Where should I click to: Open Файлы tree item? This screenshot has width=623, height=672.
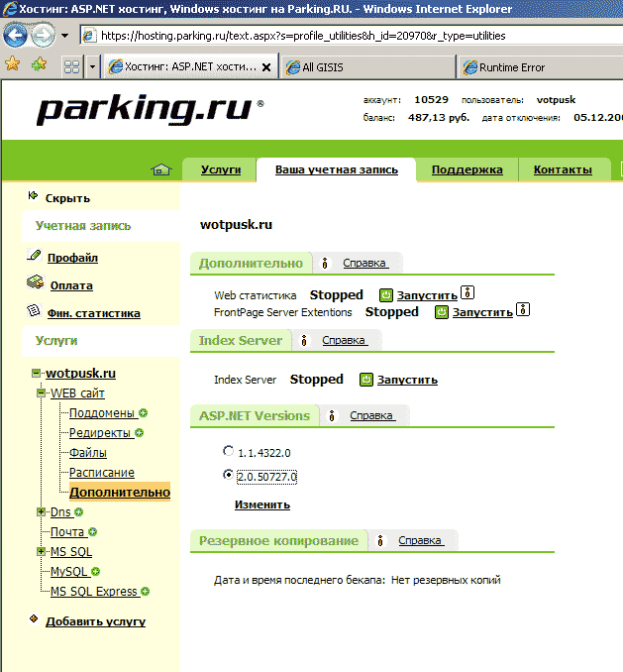click(x=88, y=453)
